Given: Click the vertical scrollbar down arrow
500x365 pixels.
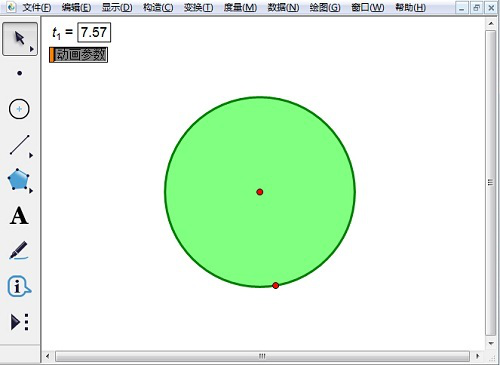Looking at the screenshot, I should tap(491, 343).
